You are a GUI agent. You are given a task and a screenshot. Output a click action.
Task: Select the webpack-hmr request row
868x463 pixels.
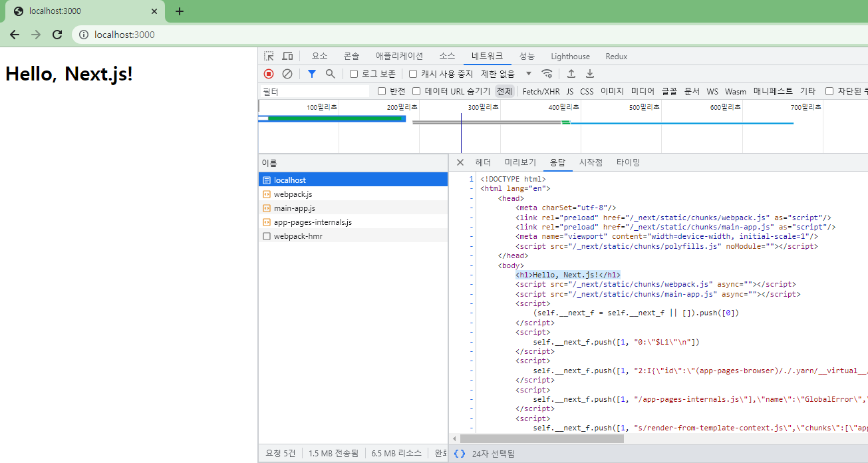[353, 236]
